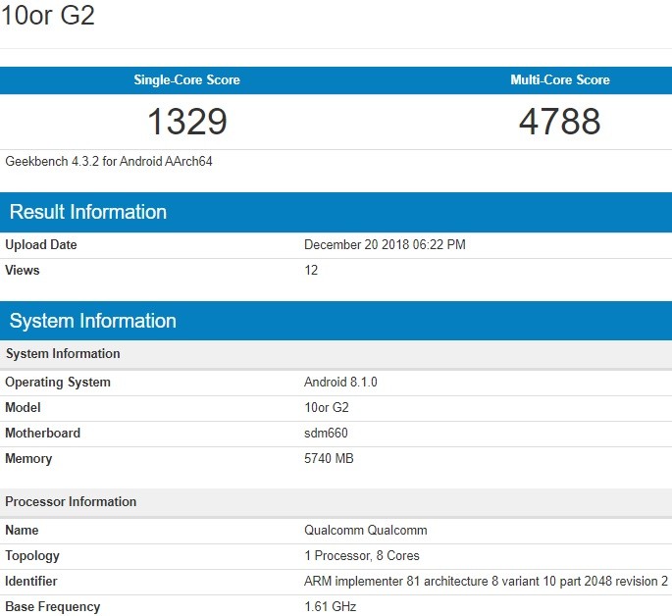Click the multi-core score value 4788
Screen dimensions: 672x616
tap(560, 122)
